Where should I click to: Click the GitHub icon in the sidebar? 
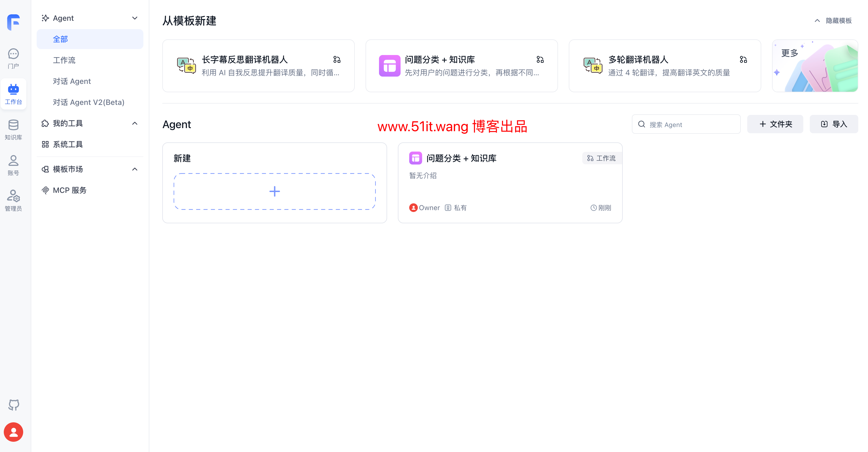point(13,405)
